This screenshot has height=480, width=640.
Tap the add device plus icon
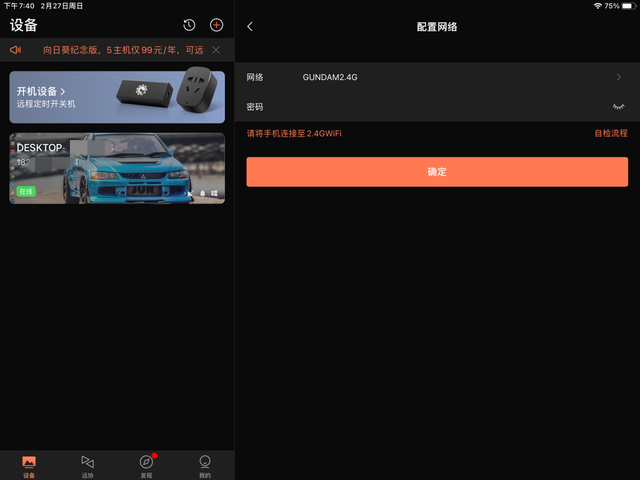(216, 25)
